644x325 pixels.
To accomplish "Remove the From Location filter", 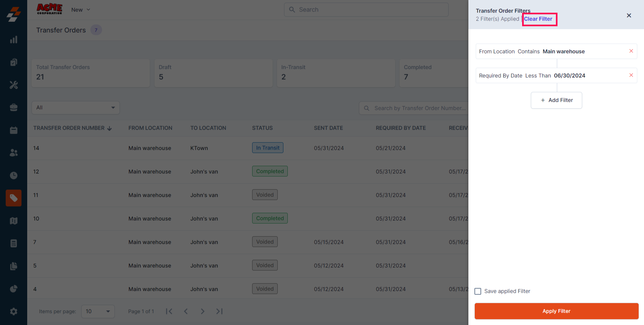I will 631,51.
